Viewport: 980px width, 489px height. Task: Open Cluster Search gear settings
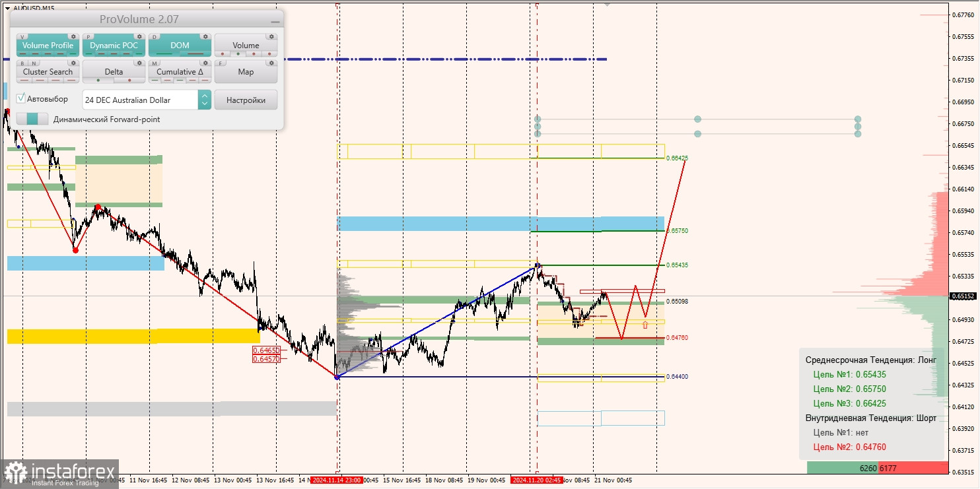click(73, 63)
